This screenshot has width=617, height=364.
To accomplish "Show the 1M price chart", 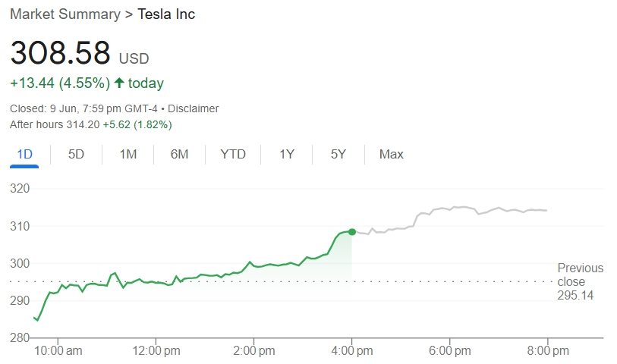I will tap(127, 154).
